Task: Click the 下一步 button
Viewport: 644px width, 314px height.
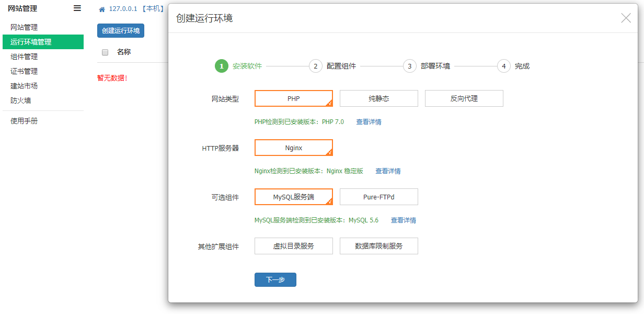Action: tap(275, 279)
